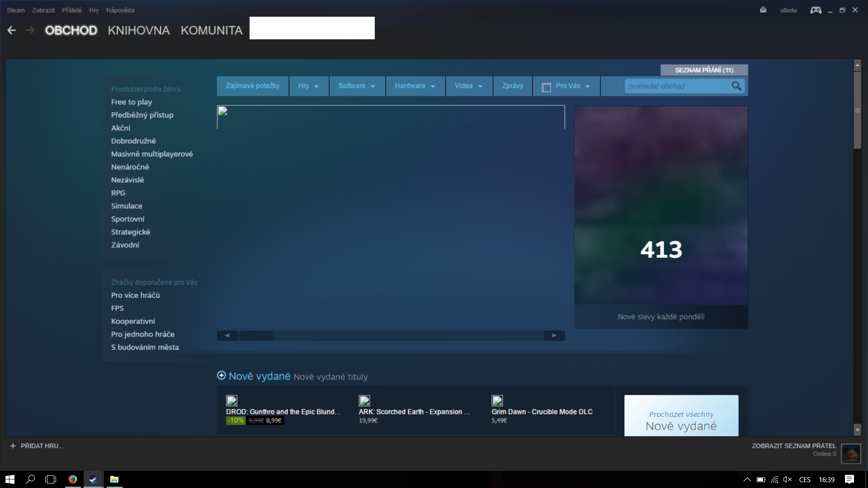Open the uiledu account name
The height and width of the screenshot is (488, 868).
tap(788, 10)
